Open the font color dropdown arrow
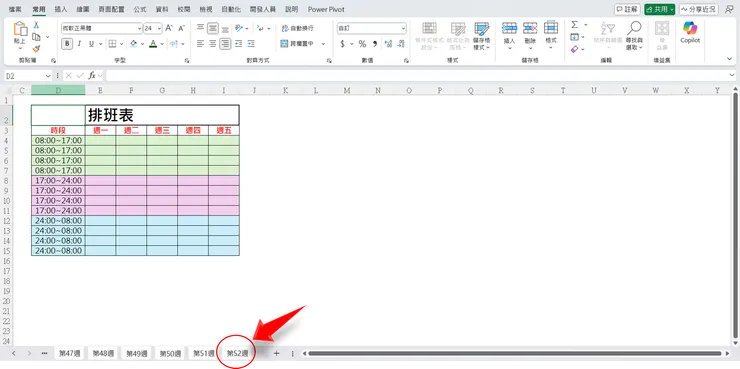The image size is (740, 369). pyautogui.click(x=162, y=44)
